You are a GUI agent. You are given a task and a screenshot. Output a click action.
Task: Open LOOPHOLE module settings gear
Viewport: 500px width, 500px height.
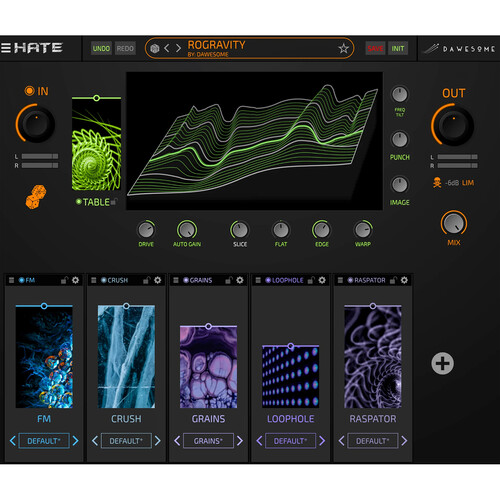[x=322, y=280]
